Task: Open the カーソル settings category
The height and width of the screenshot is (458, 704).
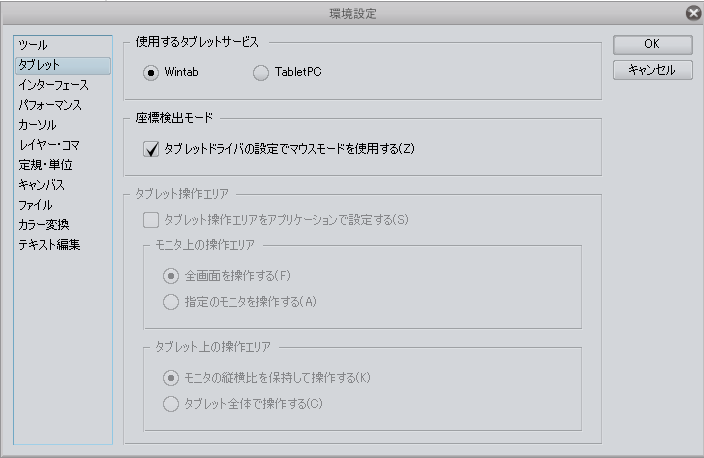Action: (x=37, y=125)
